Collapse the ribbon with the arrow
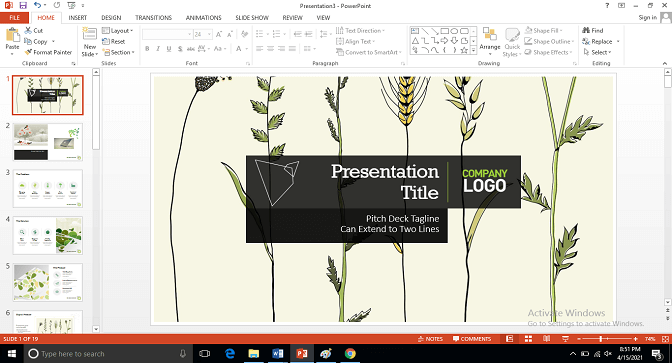The height and width of the screenshot is (363, 672). 665,63
